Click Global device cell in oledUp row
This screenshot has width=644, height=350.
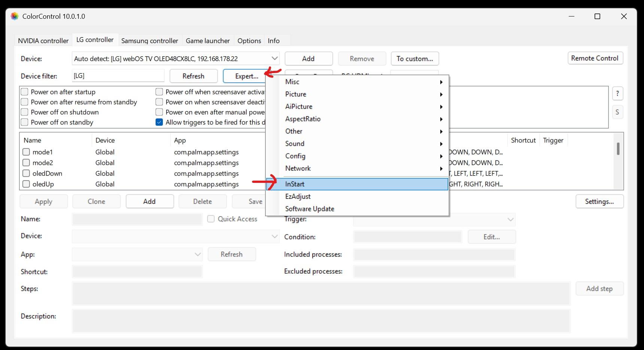pyautogui.click(x=105, y=184)
